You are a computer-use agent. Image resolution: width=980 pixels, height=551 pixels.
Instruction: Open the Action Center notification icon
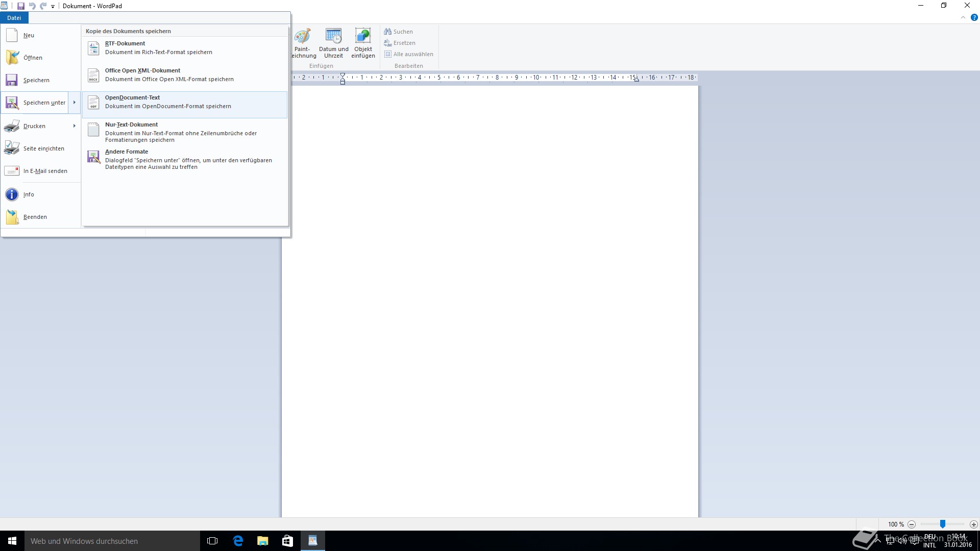click(x=915, y=541)
